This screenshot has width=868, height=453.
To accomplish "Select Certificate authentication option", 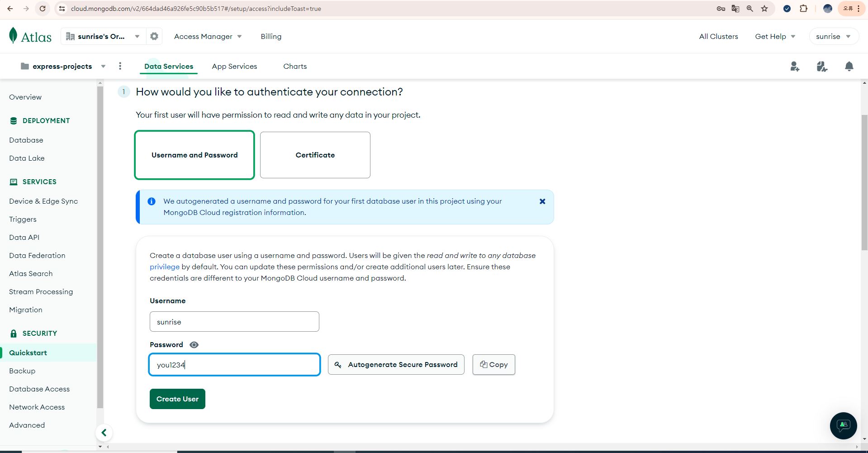I will point(315,155).
